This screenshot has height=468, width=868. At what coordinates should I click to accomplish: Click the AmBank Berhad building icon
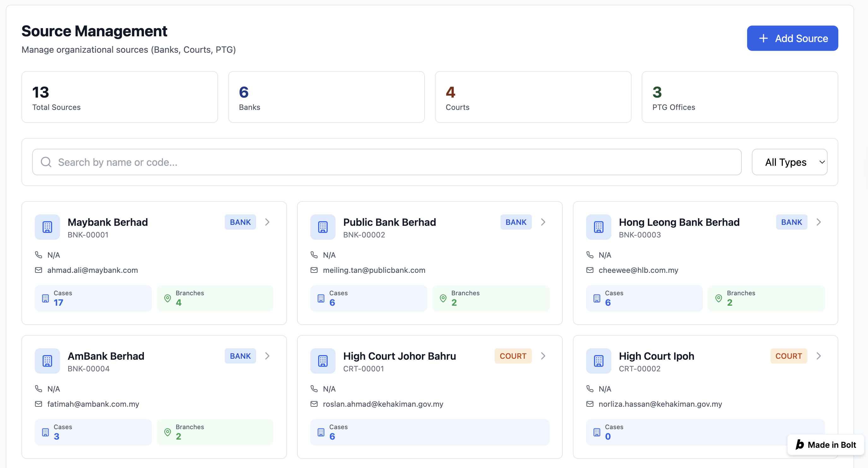(x=47, y=361)
